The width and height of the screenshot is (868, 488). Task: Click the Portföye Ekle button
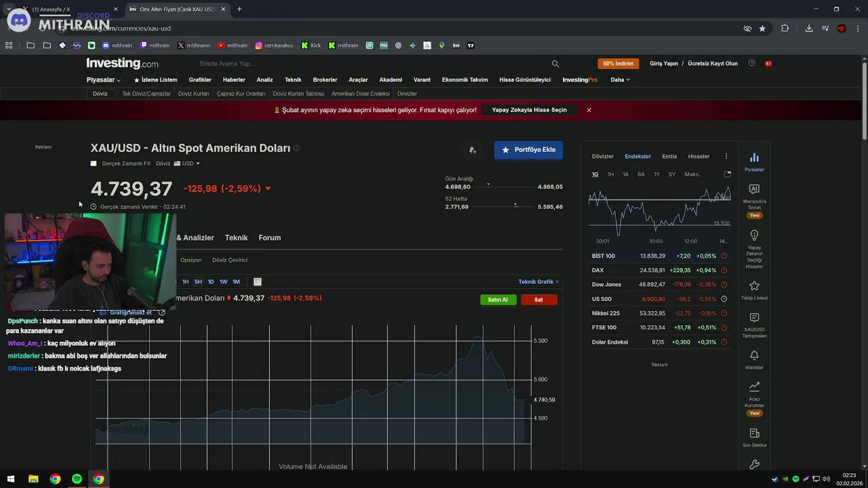(528, 150)
